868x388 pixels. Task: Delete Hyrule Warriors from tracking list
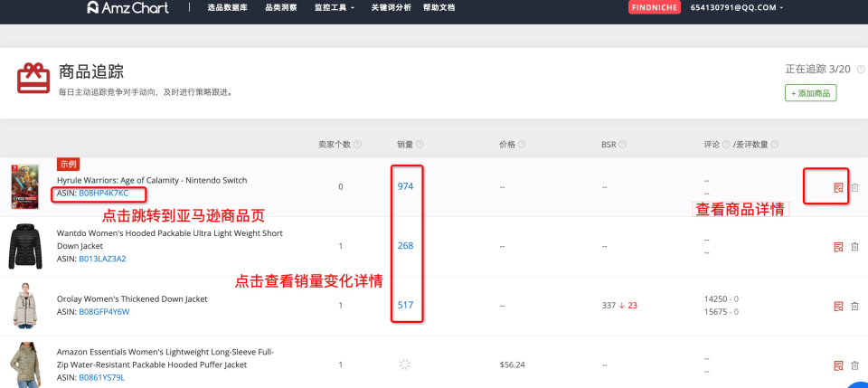pos(854,187)
